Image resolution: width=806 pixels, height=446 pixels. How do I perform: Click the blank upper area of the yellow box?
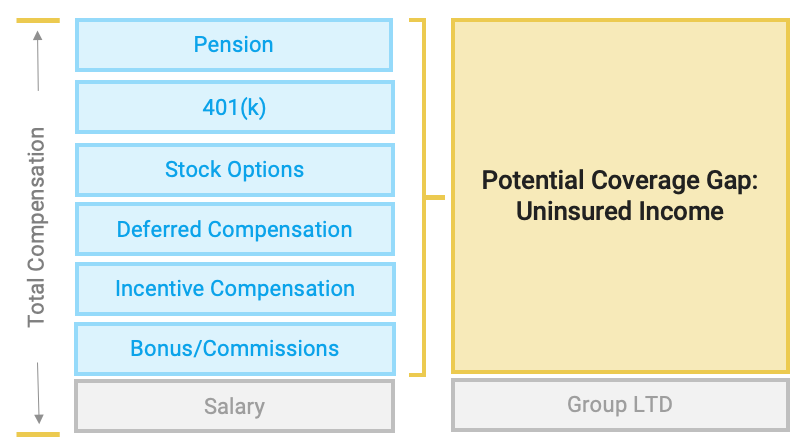coord(619,90)
